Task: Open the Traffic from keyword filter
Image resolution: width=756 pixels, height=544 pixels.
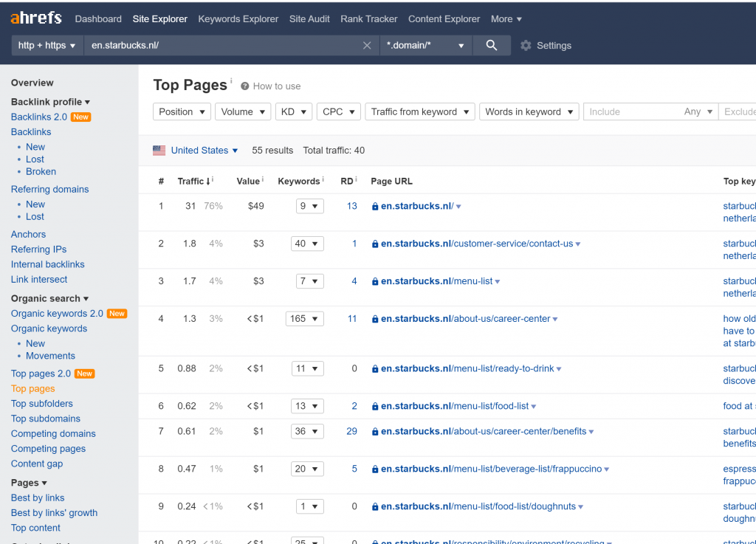Action: tap(420, 111)
